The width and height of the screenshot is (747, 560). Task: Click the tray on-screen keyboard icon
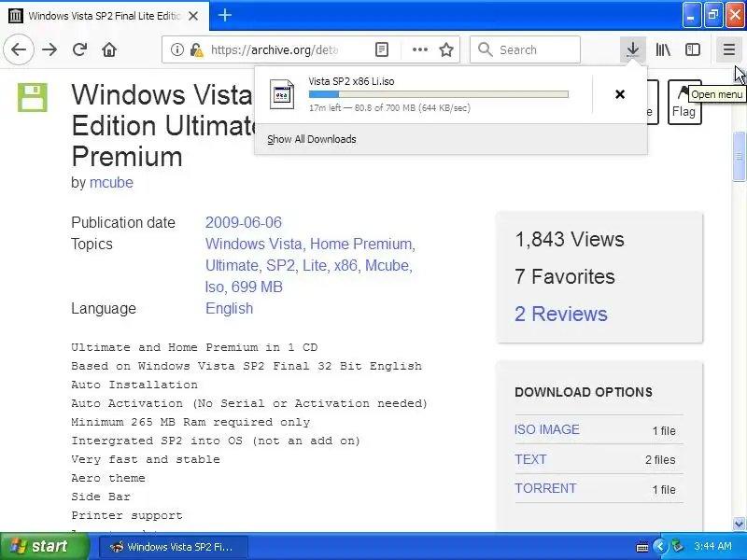[642, 547]
